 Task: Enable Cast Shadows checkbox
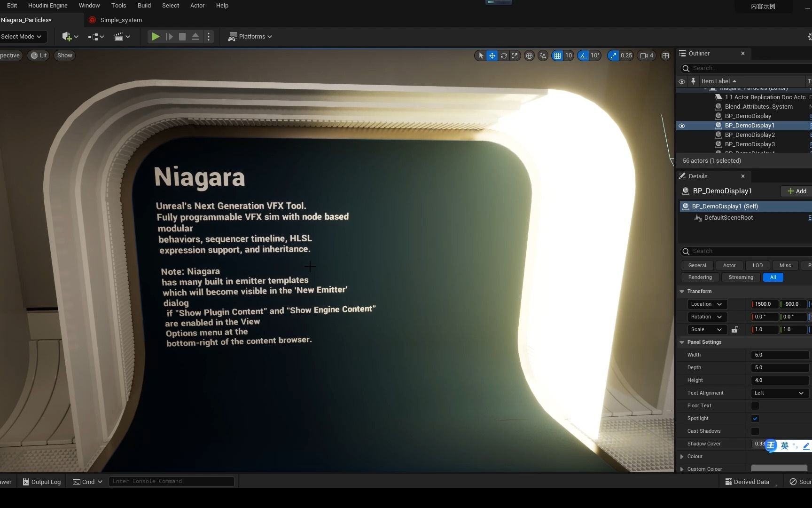point(755,431)
